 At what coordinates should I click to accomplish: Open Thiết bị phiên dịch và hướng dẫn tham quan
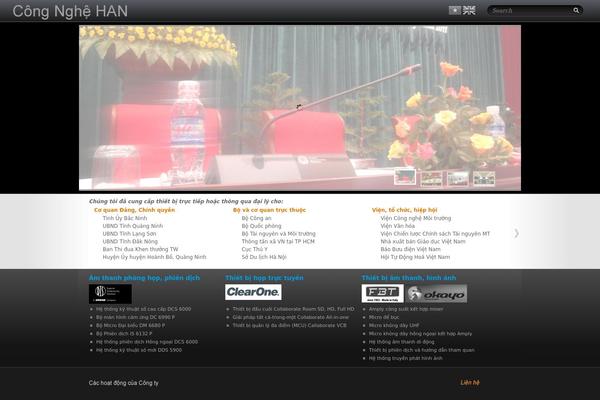[x=422, y=350]
